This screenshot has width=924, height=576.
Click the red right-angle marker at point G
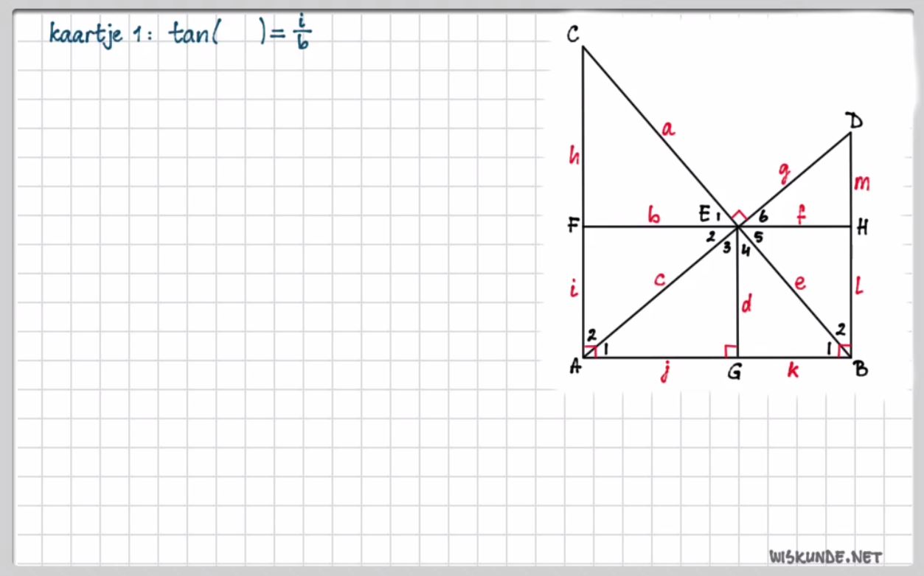731,351
